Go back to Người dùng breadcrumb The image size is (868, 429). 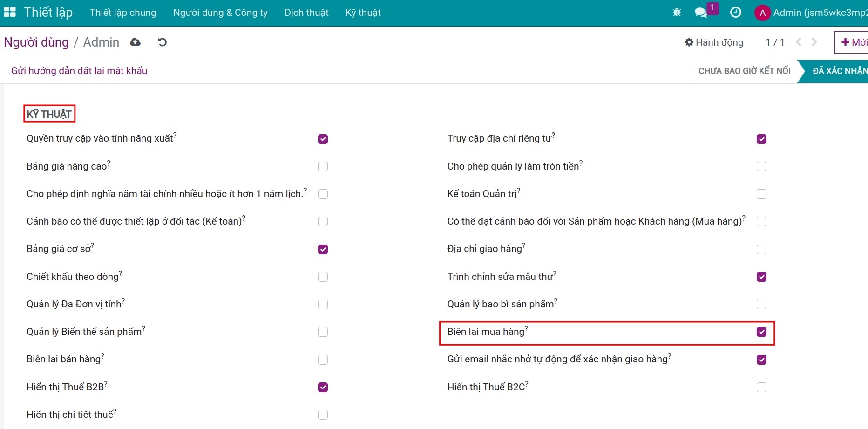(36, 42)
